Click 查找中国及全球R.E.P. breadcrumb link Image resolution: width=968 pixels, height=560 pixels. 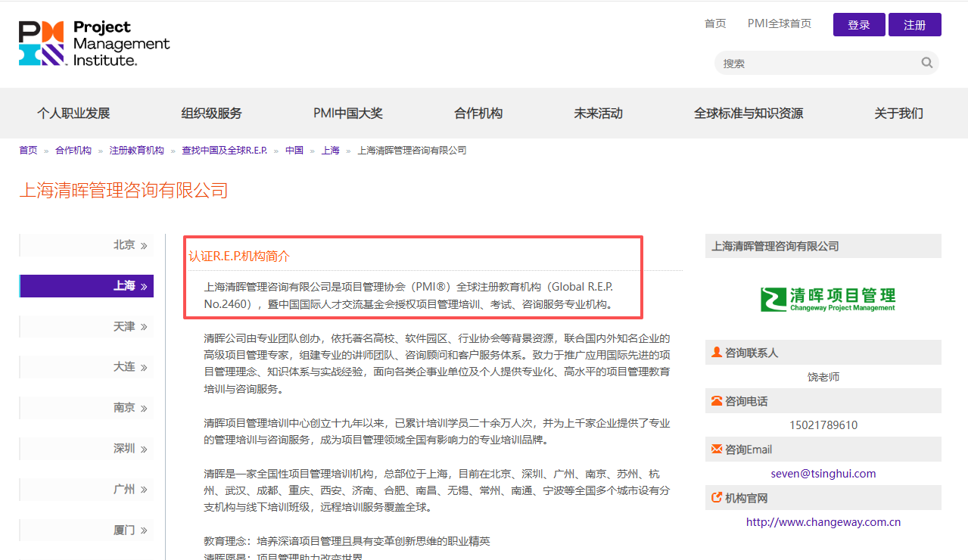tap(225, 151)
